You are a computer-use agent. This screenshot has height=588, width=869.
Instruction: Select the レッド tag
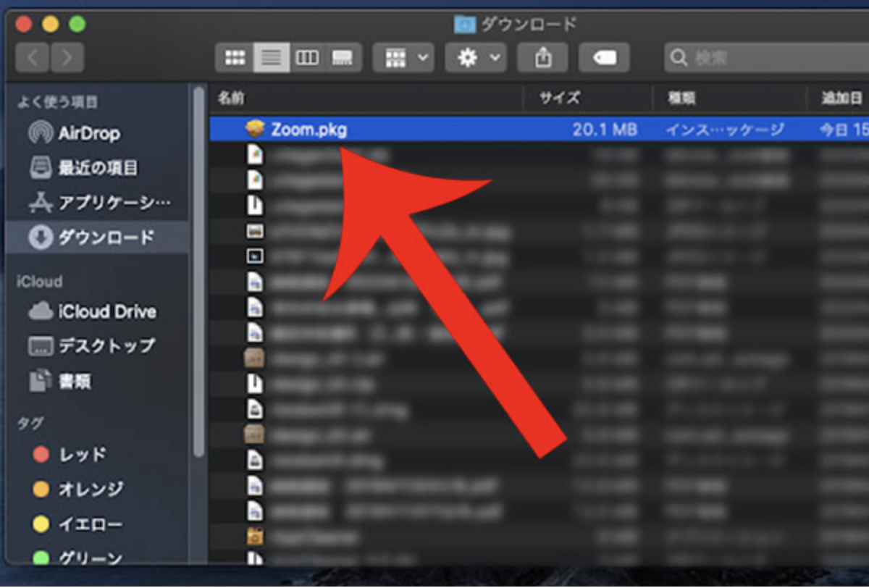pyautogui.click(x=82, y=455)
